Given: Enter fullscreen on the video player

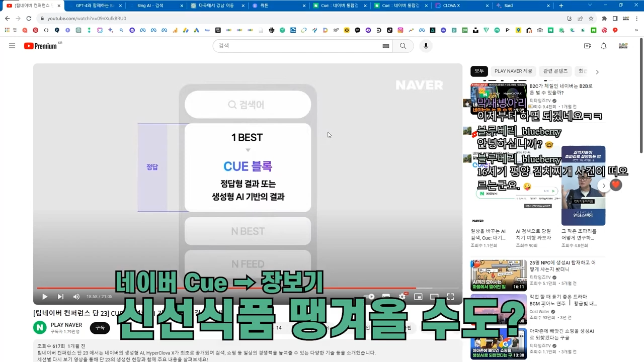Looking at the screenshot, I should (x=450, y=297).
